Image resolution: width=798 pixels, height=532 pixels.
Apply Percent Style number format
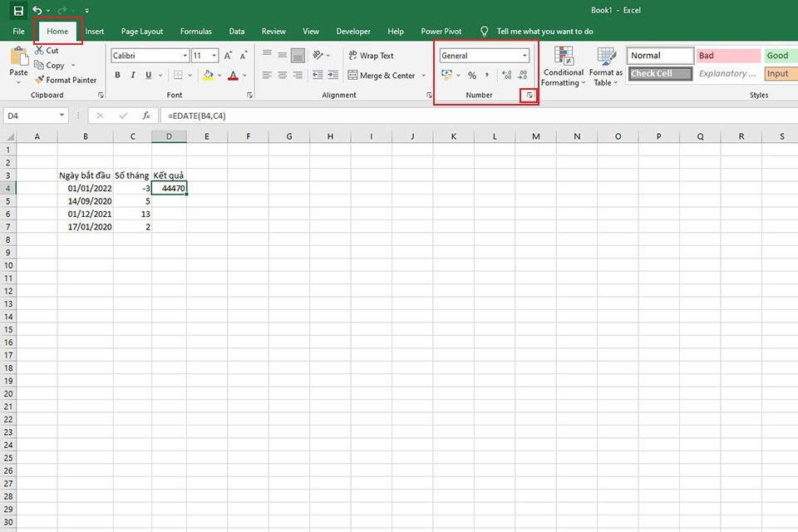pyautogui.click(x=471, y=75)
